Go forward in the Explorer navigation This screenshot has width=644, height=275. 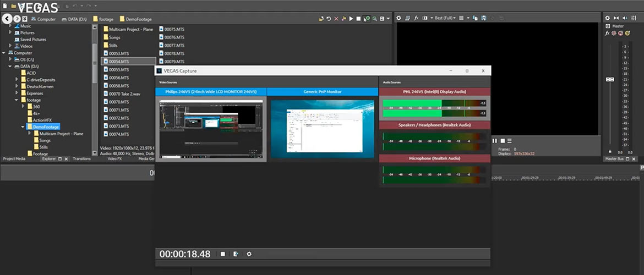(17, 19)
